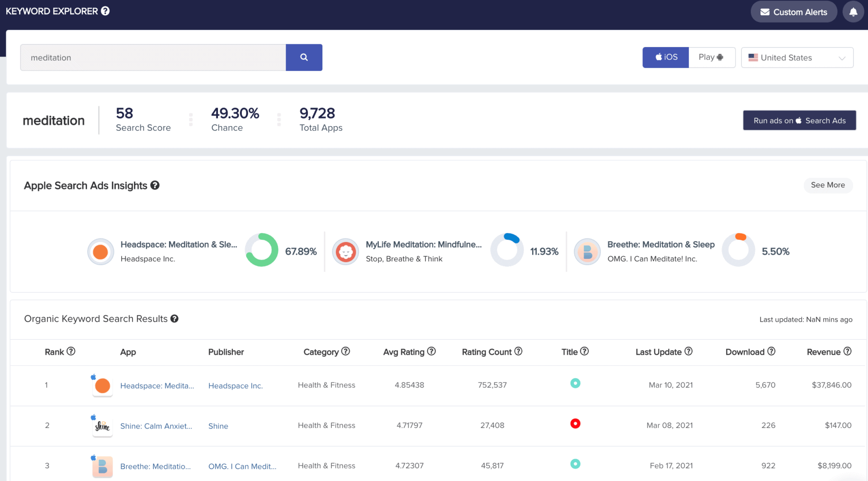Click the Headspace 67.89% share donut
The image size is (868, 481).
click(262, 250)
